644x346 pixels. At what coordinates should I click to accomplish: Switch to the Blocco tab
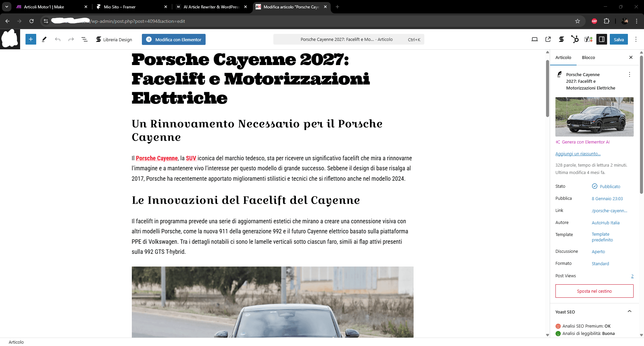588,57
